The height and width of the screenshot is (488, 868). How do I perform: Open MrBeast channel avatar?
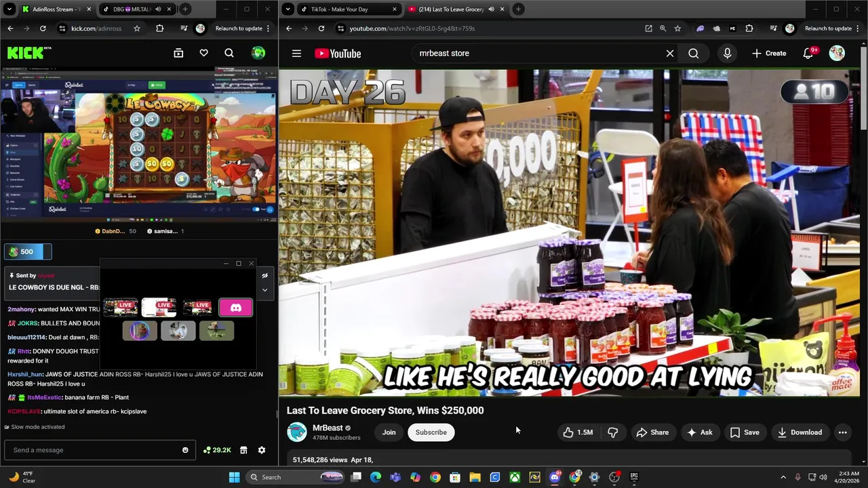tap(297, 432)
